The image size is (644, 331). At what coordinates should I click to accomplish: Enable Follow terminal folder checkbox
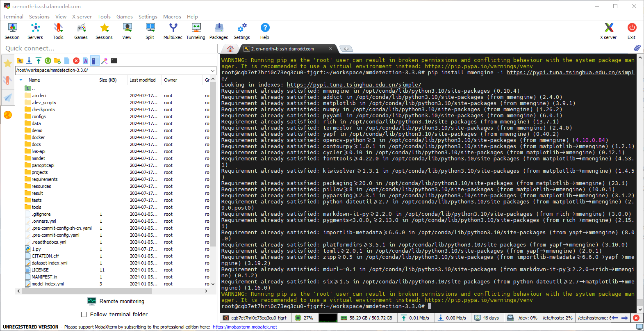click(x=84, y=314)
